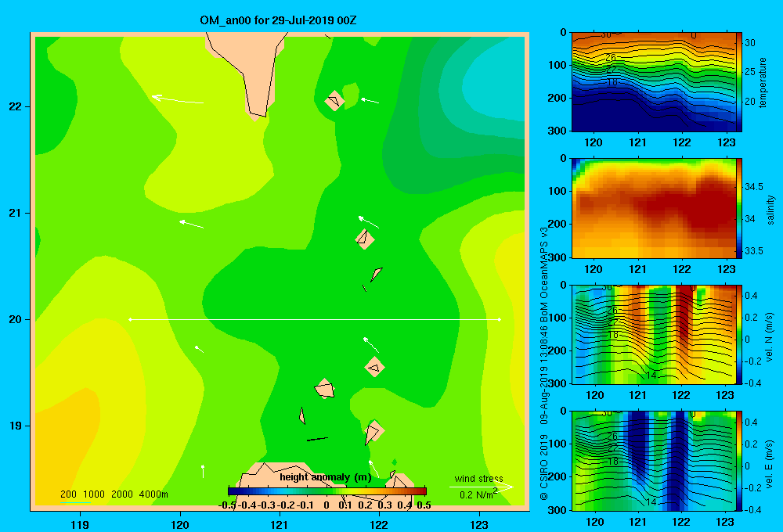Select the vertical 'vel. N (m/s)' label
783x532 pixels.
(x=770, y=337)
